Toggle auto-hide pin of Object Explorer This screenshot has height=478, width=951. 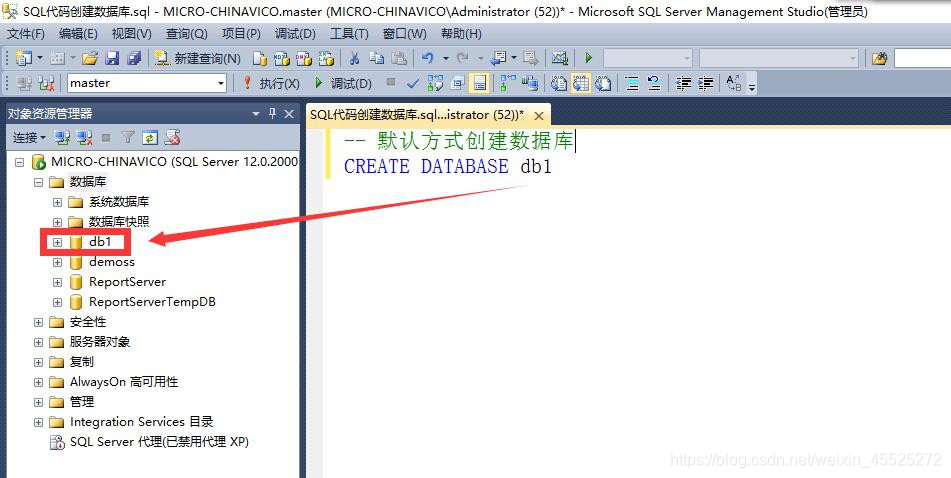272,113
